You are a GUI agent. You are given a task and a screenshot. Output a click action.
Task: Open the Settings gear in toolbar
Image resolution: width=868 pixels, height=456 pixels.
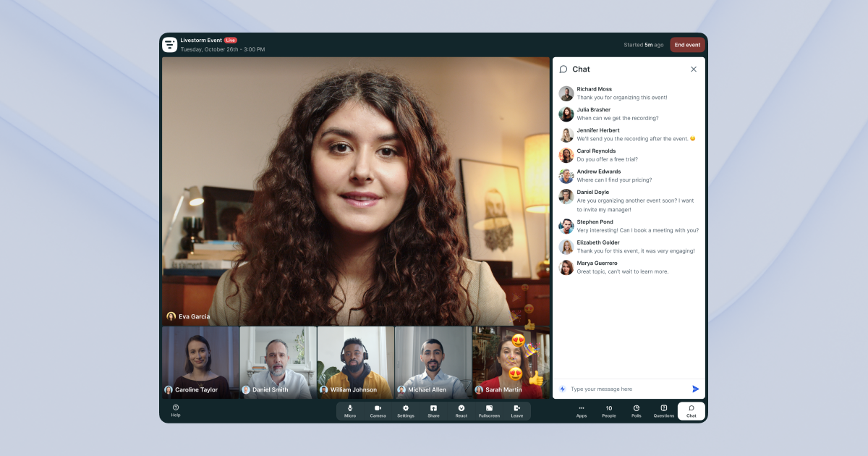406,411
